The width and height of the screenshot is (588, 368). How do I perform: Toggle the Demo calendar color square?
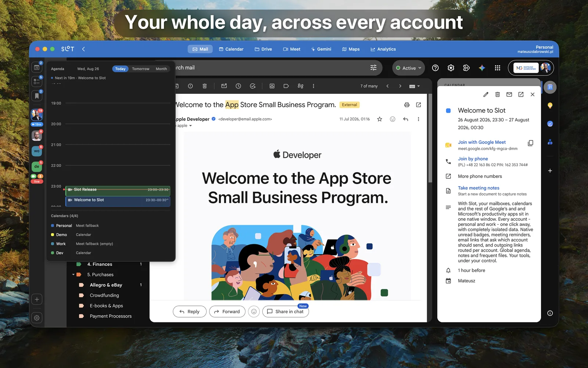click(x=53, y=235)
